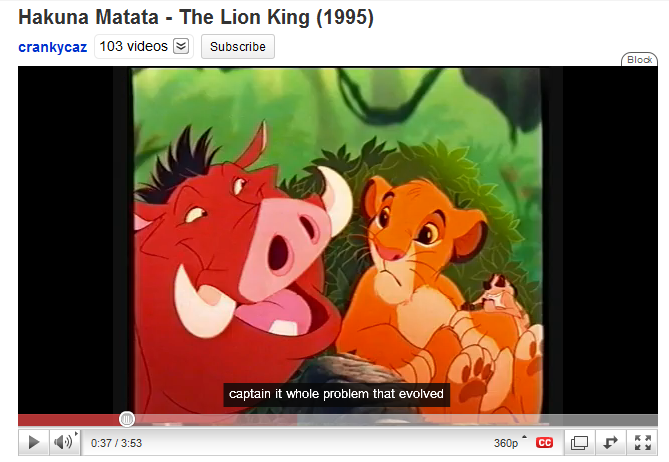Click the round progress scrubber handle

click(x=127, y=419)
